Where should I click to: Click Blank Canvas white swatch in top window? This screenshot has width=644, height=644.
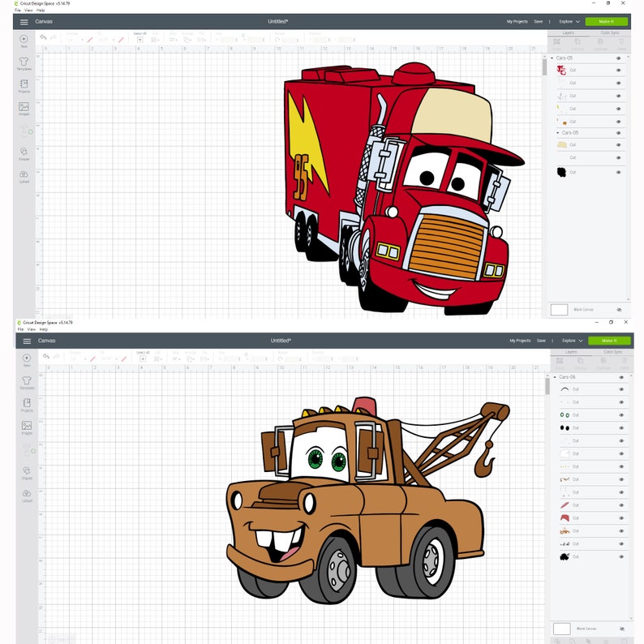(559, 310)
